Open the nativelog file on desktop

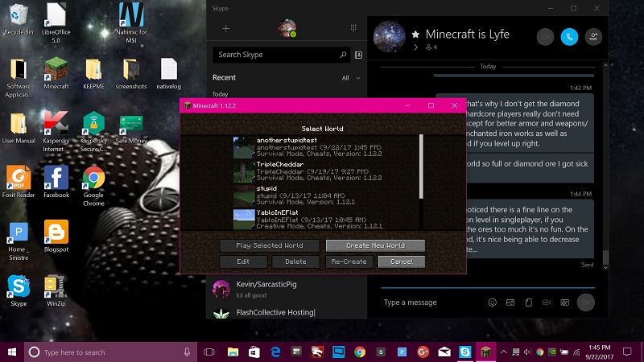[168, 74]
